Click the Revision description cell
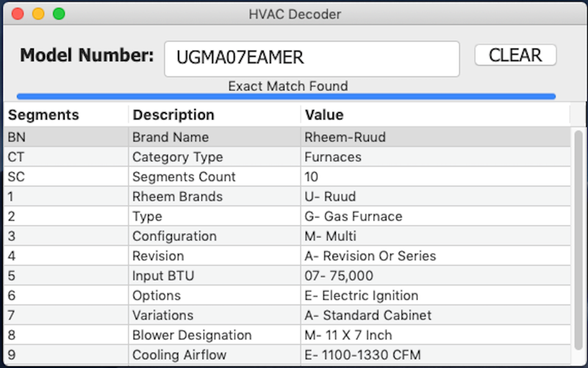Image resolution: width=588 pixels, height=368 pixels. [215, 256]
